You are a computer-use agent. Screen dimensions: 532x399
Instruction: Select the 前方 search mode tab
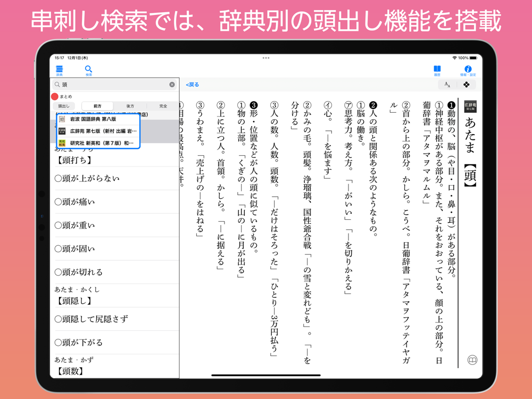(98, 106)
